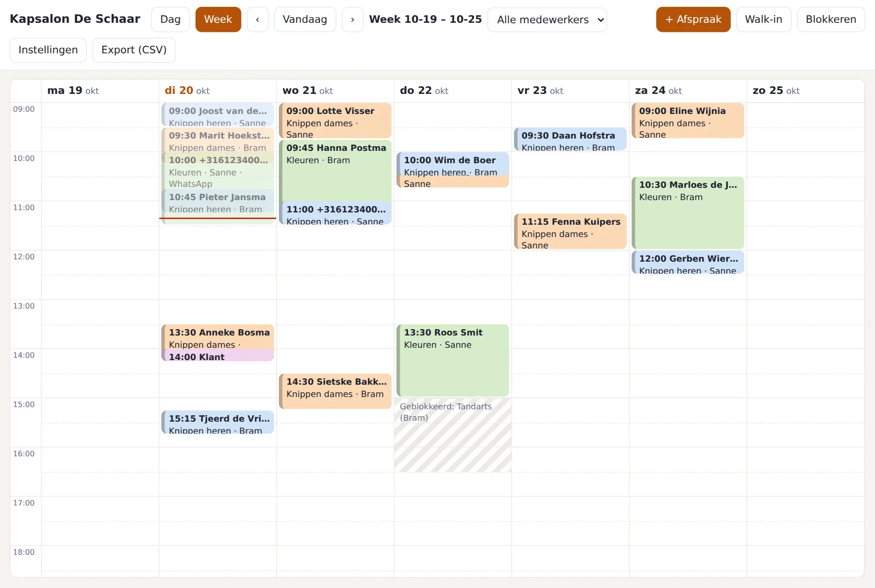Open Instellingen
875x588 pixels.
pos(48,50)
